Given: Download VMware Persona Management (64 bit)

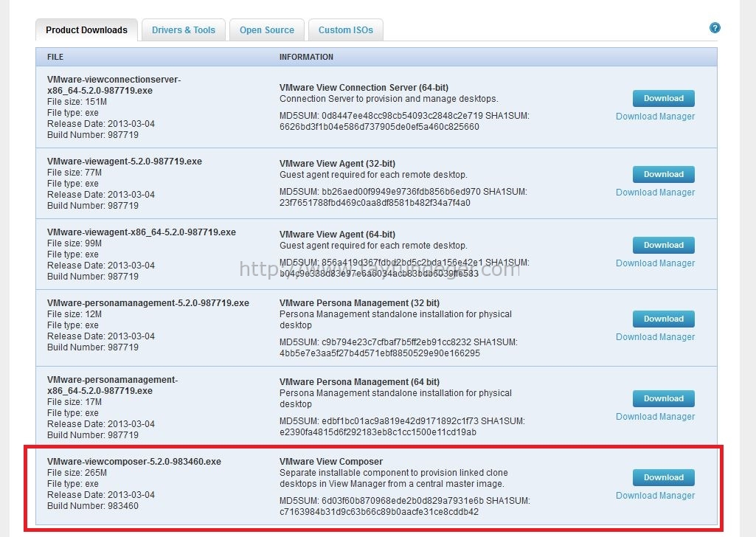Looking at the screenshot, I should pos(663,398).
